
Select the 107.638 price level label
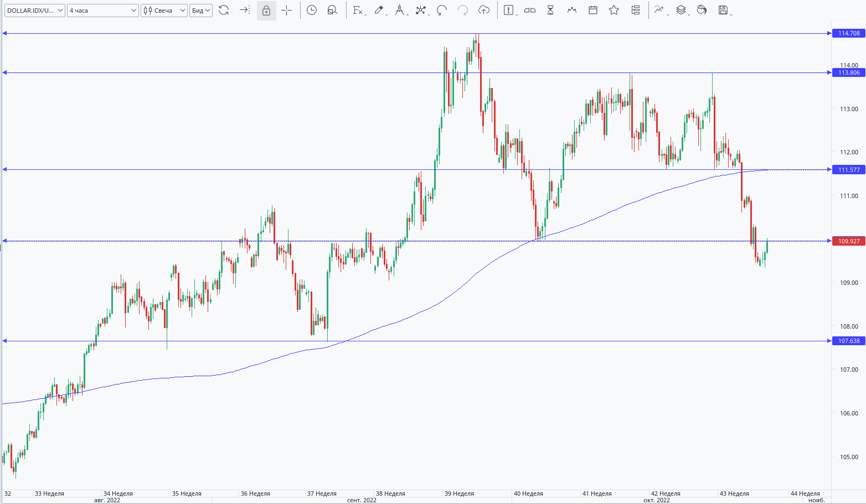click(848, 341)
